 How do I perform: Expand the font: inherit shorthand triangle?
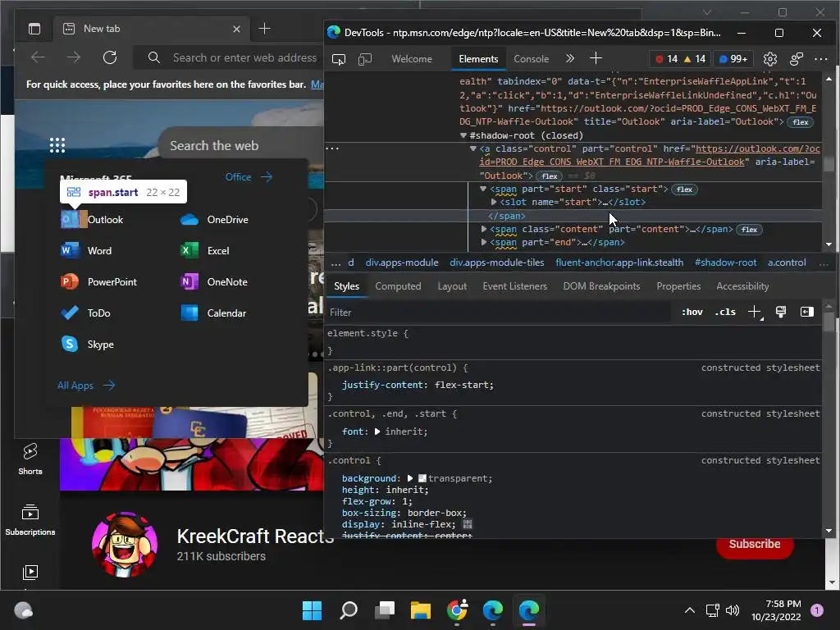[377, 431]
